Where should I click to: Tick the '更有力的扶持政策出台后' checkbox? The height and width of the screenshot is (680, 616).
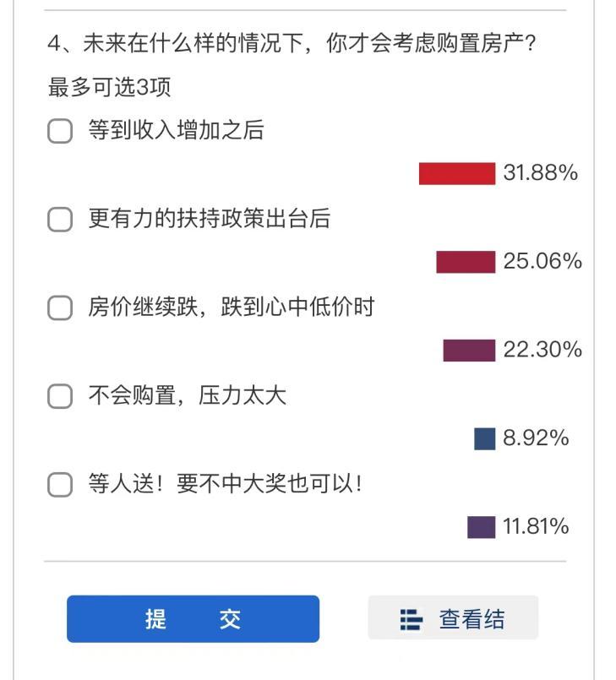[x=60, y=219]
